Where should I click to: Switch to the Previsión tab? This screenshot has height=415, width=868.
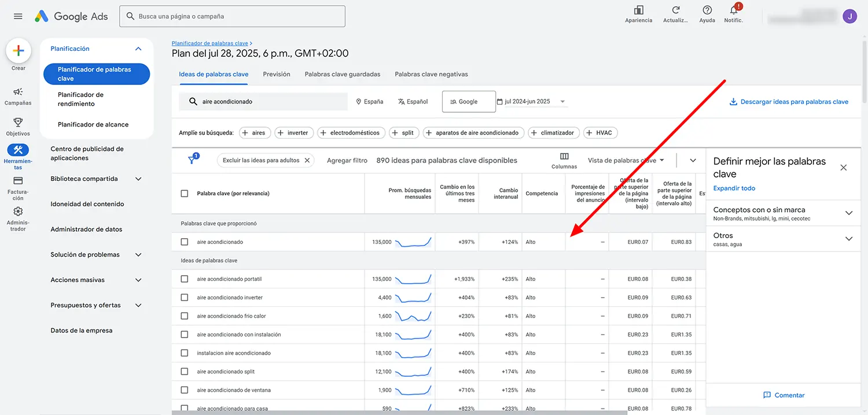pos(277,74)
